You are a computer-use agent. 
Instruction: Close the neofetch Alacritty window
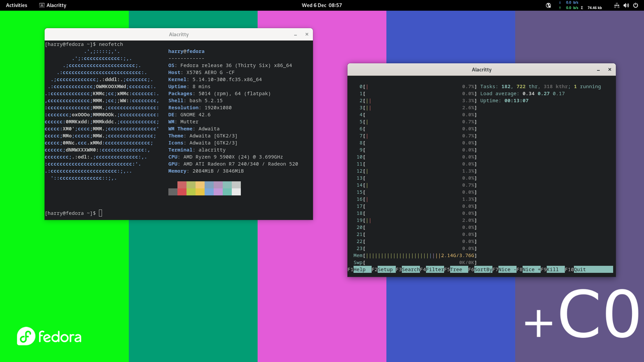[x=307, y=35]
